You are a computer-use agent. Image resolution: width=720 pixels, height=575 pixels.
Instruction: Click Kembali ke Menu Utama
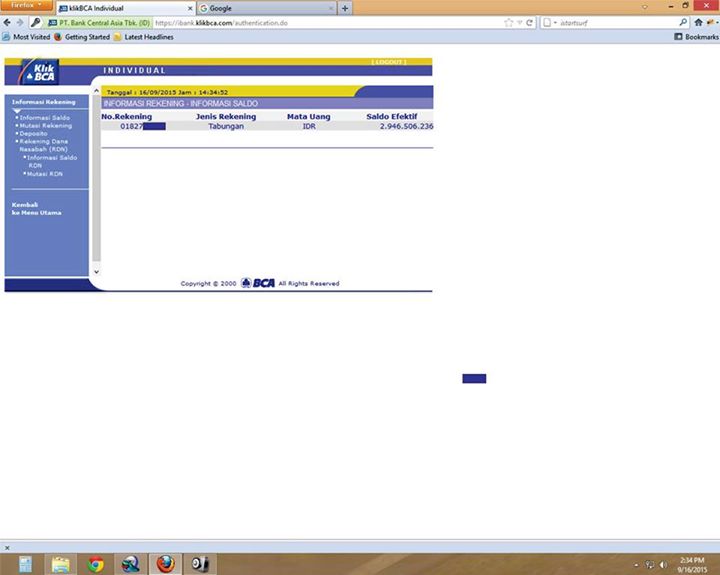click(36, 209)
